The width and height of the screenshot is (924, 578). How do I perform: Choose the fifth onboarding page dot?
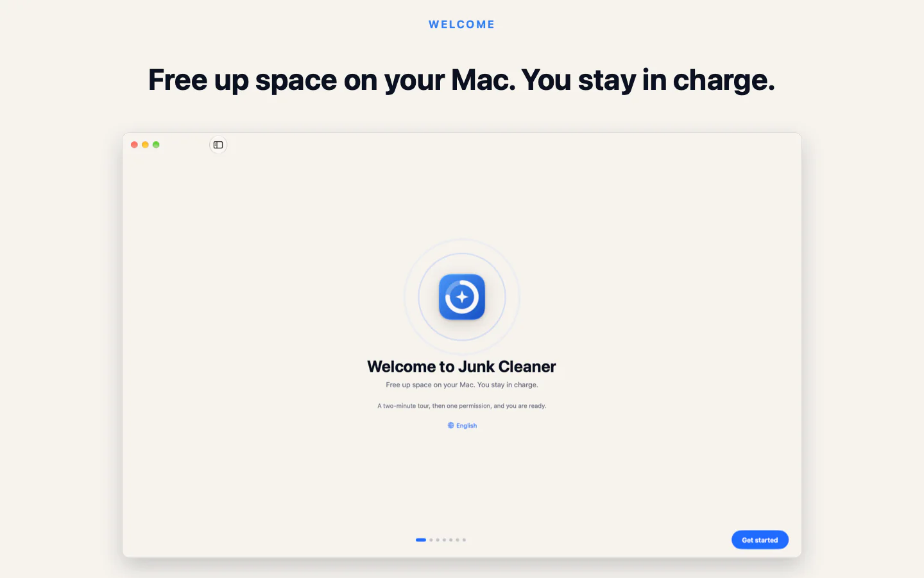[x=451, y=540]
